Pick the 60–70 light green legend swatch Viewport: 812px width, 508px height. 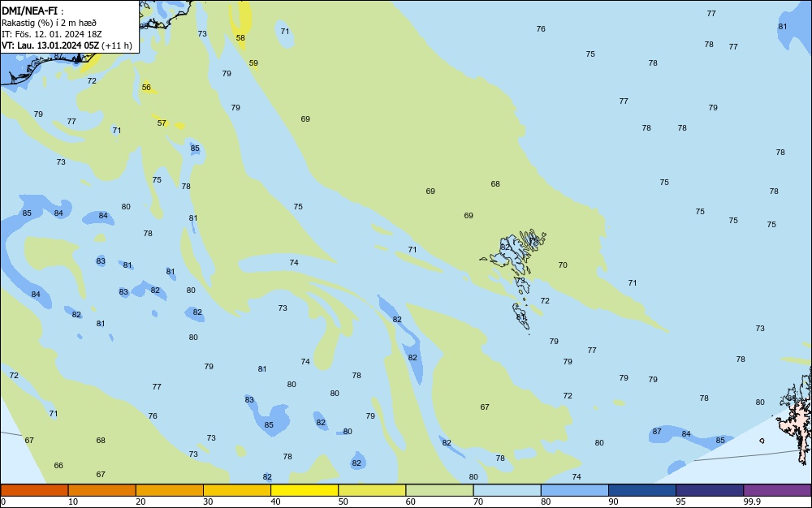pos(439,490)
